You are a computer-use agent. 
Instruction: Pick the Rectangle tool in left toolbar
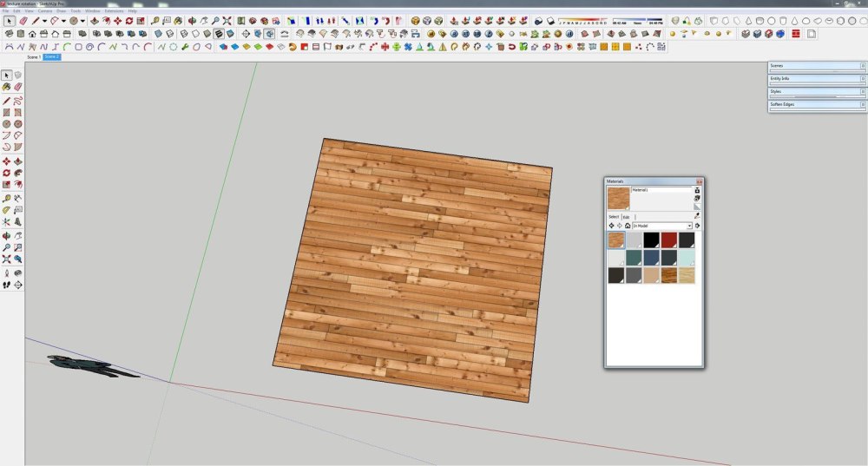(6, 112)
